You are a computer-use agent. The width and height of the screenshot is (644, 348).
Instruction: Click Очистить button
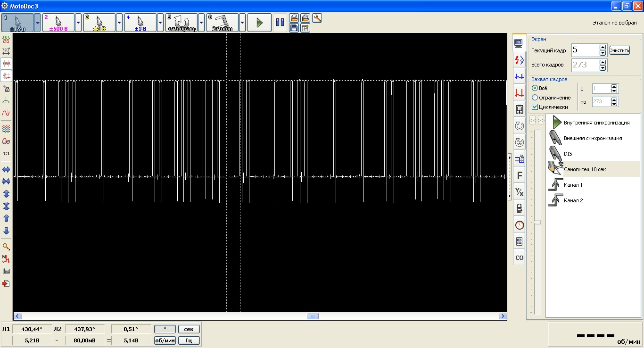pos(619,50)
